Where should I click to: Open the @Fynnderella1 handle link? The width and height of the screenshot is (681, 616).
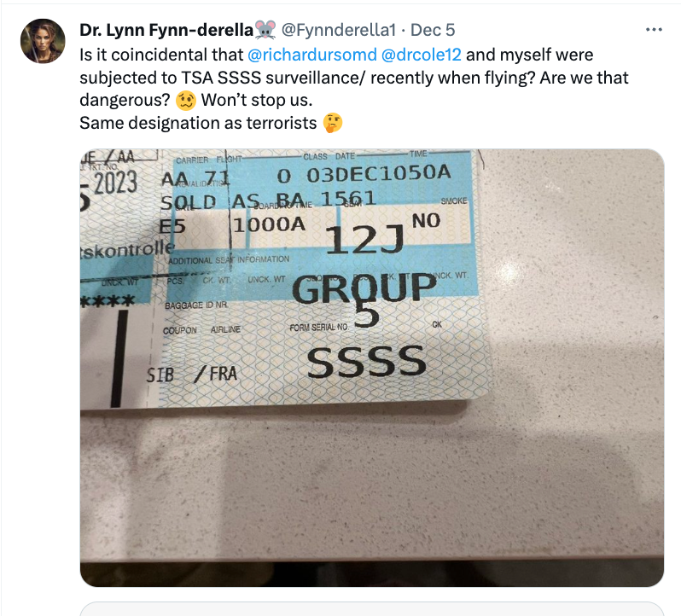click(336, 30)
